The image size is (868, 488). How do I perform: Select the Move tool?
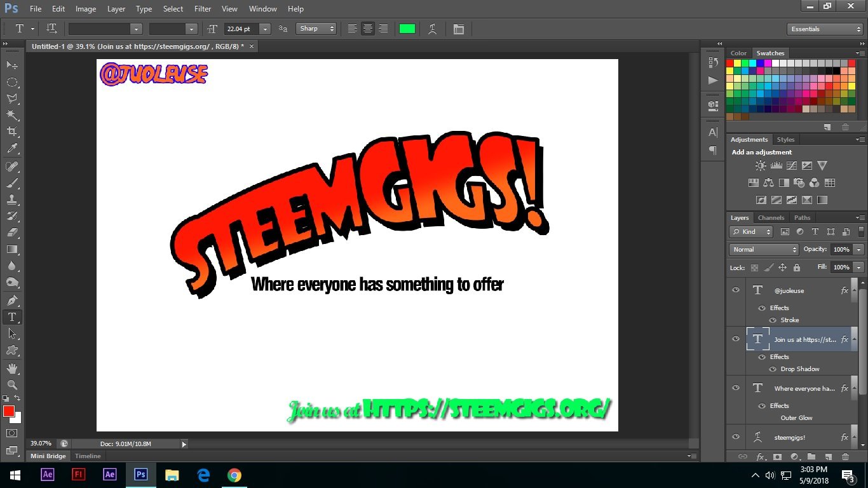12,65
